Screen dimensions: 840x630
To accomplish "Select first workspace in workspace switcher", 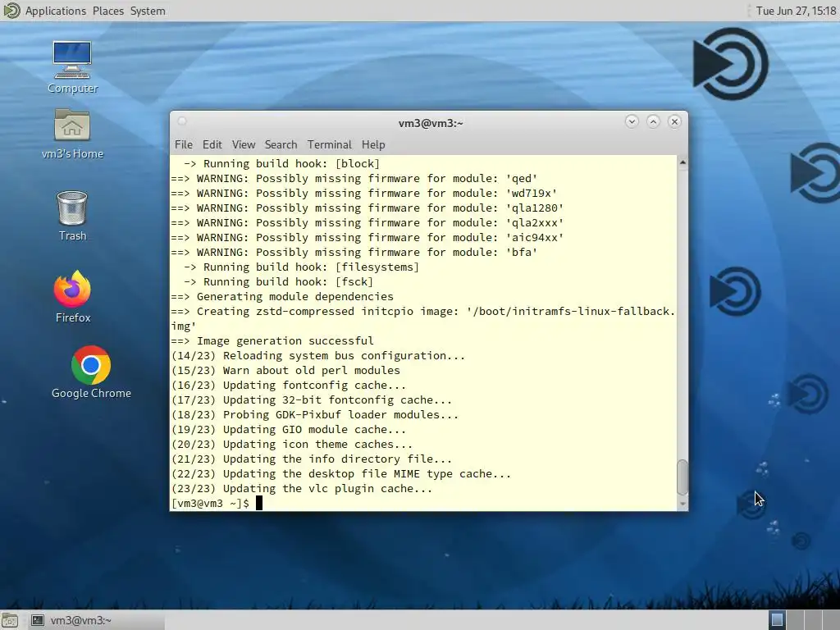I will (x=777, y=620).
